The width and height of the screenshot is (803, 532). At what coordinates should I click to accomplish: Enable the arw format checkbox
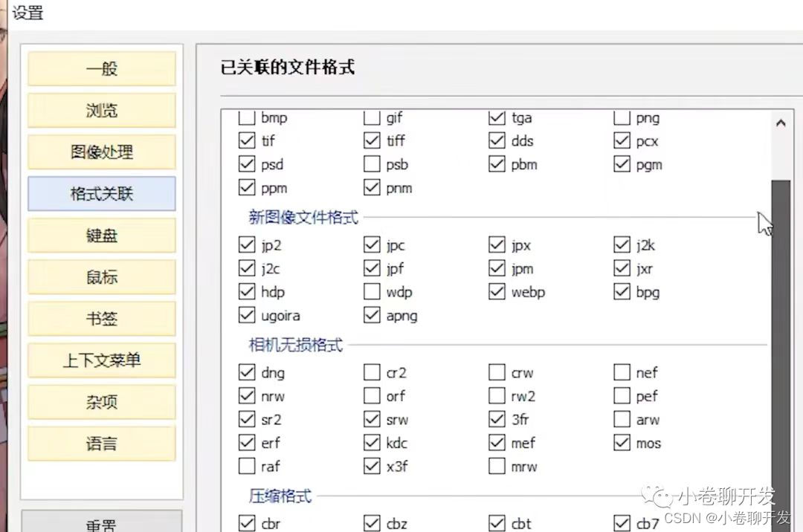click(x=622, y=420)
